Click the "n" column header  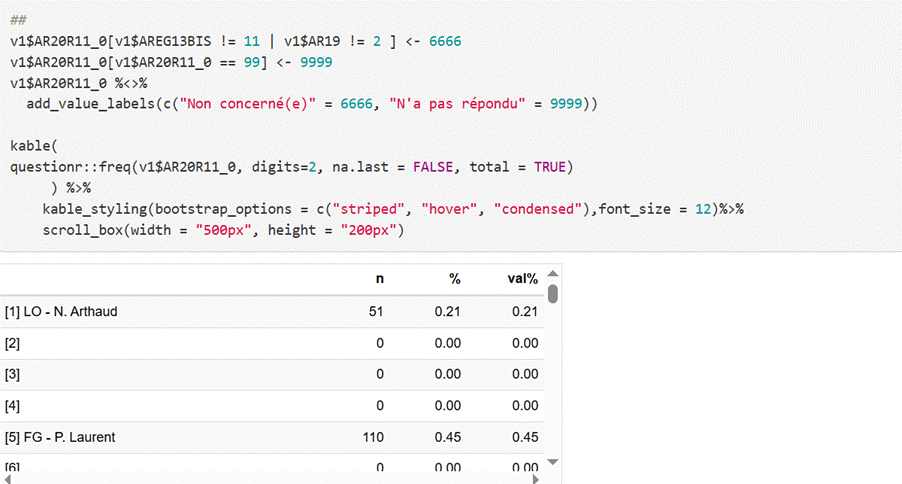click(379, 279)
